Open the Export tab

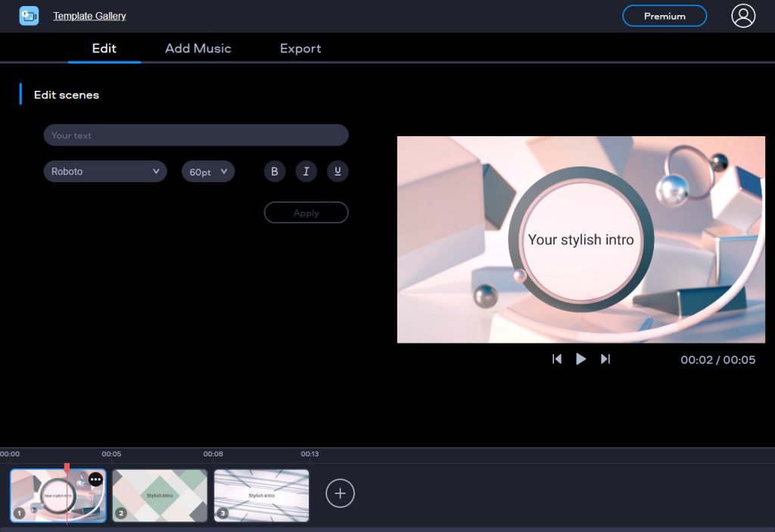[300, 48]
